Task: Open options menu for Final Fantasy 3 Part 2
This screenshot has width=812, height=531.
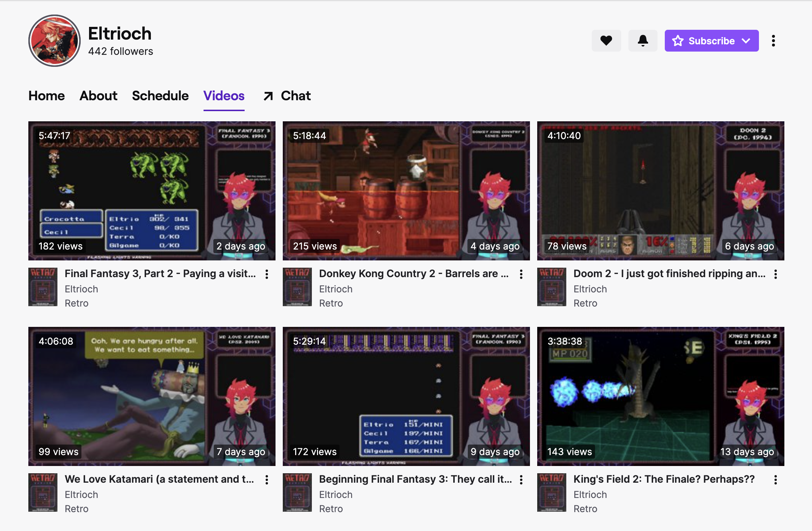Action: (267, 274)
